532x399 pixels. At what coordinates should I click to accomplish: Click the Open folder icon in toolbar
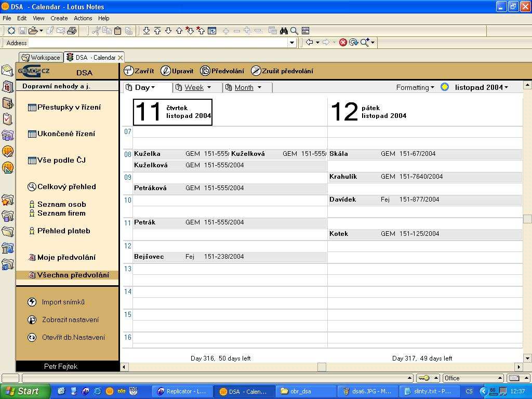(x=33, y=31)
